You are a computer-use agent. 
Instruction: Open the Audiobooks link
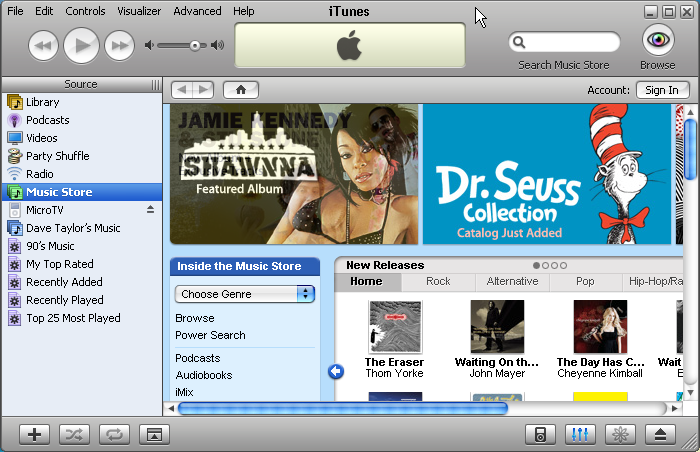point(204,375)
